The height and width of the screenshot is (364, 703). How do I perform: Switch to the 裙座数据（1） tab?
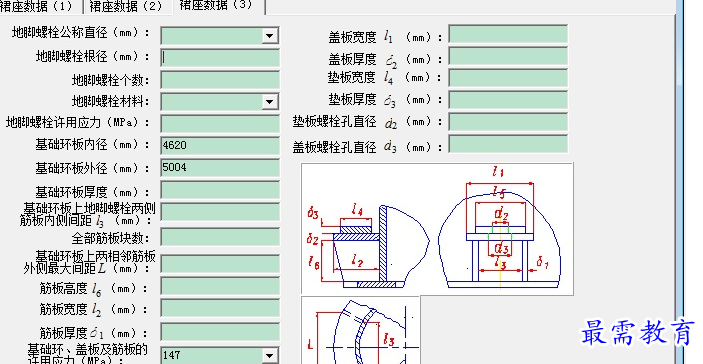coord(39,6)
